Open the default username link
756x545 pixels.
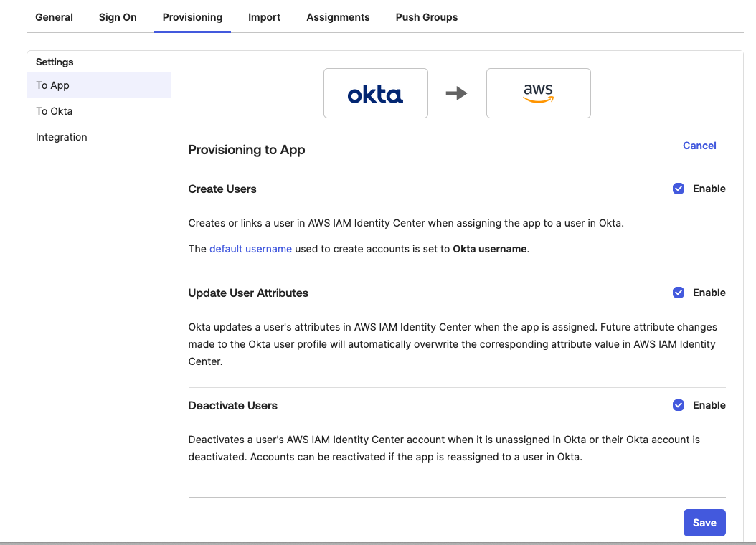tap(250, 249)
